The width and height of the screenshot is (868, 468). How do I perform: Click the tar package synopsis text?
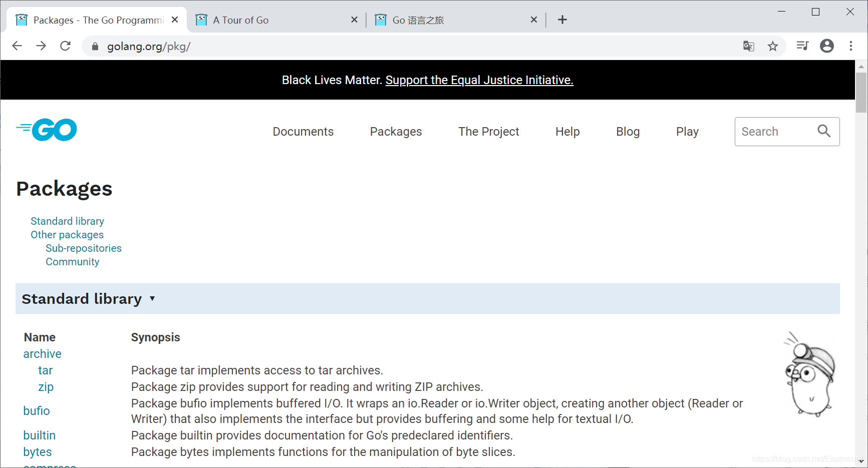point(257,370)
